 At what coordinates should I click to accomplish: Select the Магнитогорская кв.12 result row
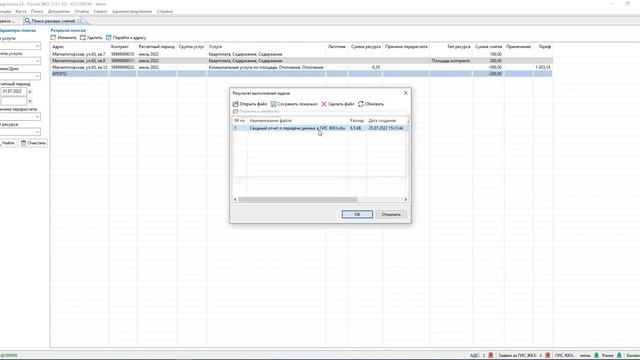pos(301,67)
